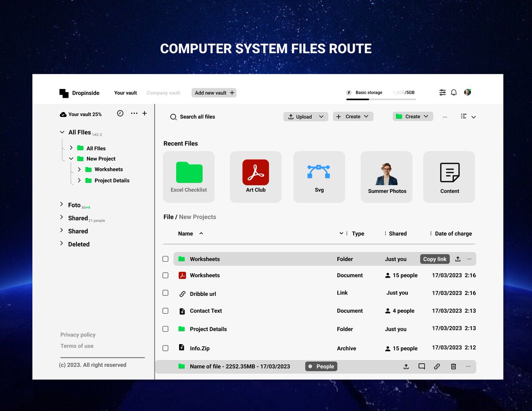Screen dimensions: 532x411
Task: Open the green folder Create dropdown
Action: [413, 116]
